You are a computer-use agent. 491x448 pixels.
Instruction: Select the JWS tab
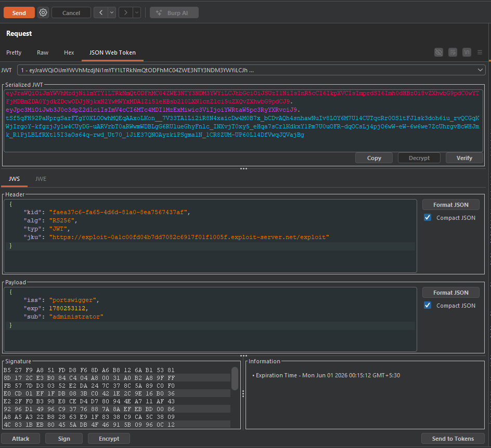14,179
